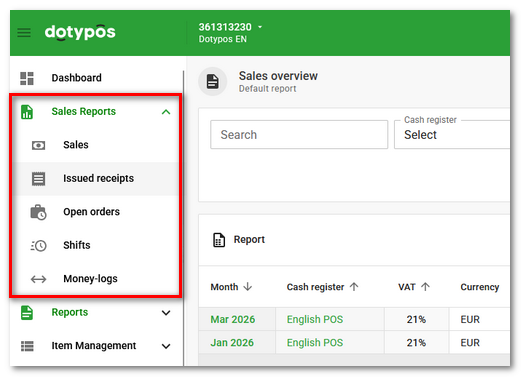Click the Dashboard grid icon
Viewport: 521px width, 377px height.
tap(27, 78)
